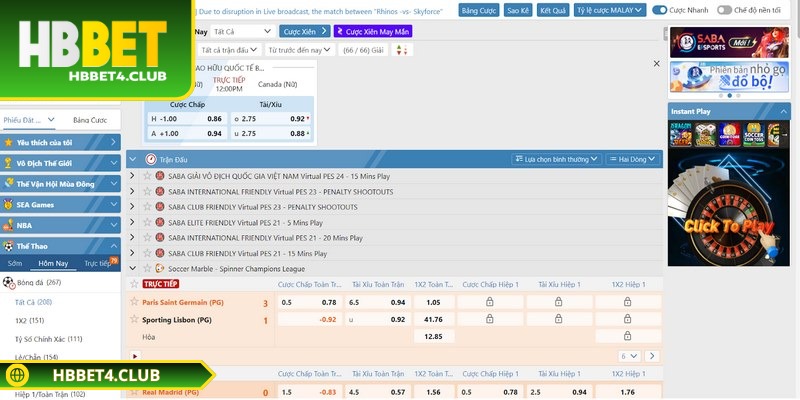Click ball icon of SABA ELITE FRIENDLY row
The height and width of the screenshot is (400, 800).
pos(160,222)
